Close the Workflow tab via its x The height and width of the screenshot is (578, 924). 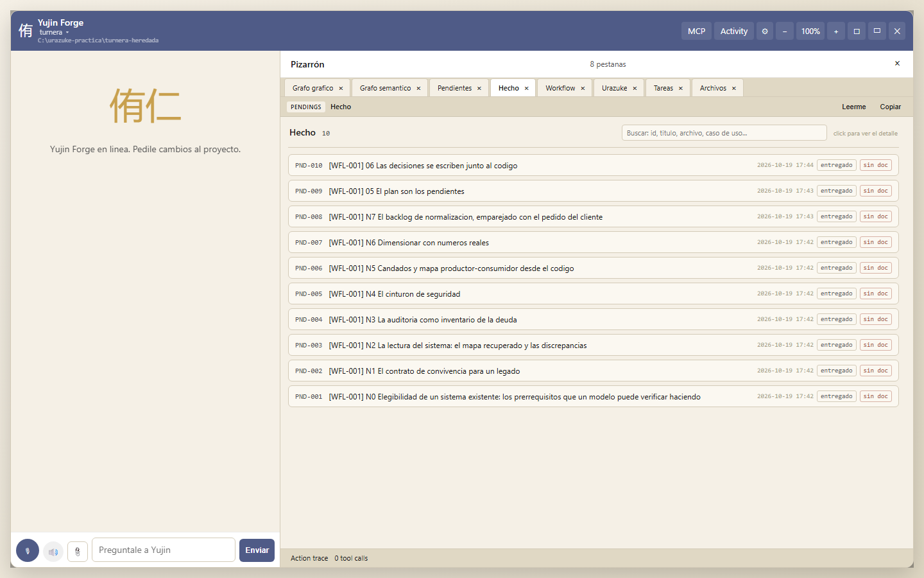583,88
